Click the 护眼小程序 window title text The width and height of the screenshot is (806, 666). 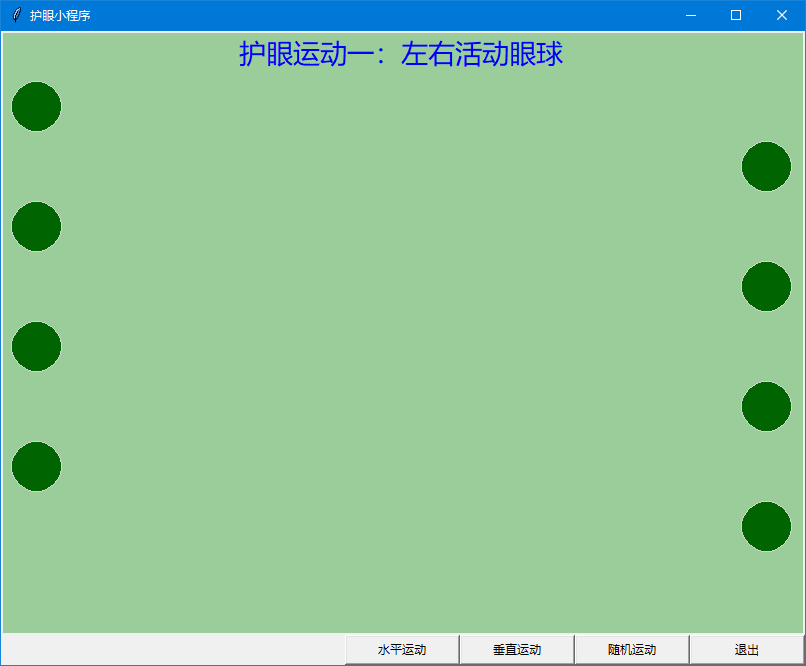tap(60, 15)
